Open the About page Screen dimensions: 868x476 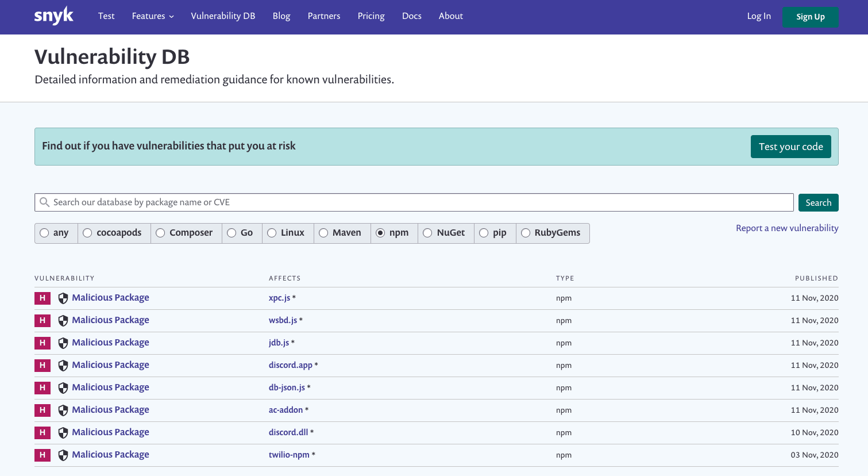coord(451,16)
